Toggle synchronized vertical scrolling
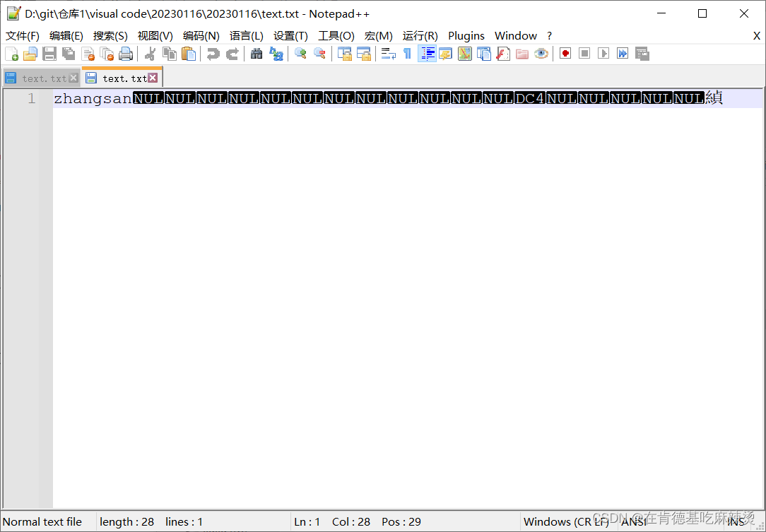 pos(345,53)
